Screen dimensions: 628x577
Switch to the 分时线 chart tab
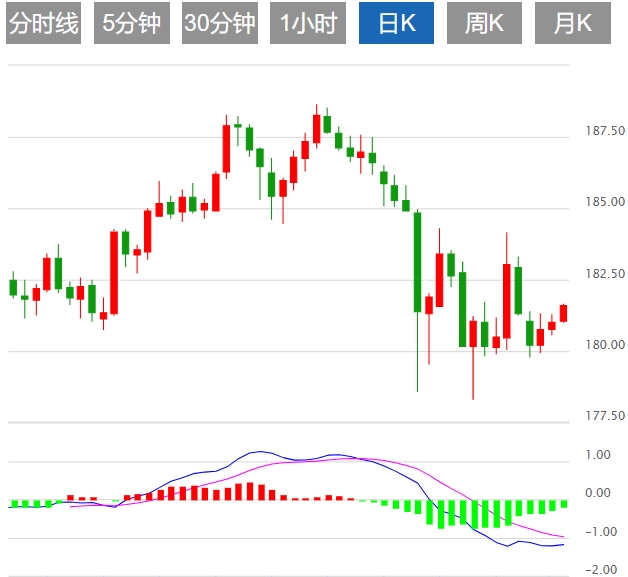click(x=43, y=23)
